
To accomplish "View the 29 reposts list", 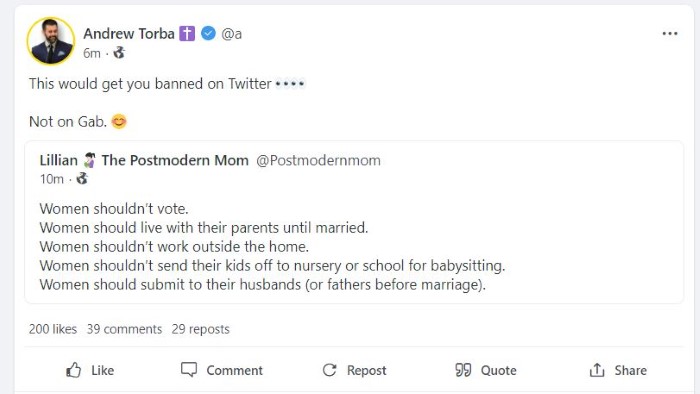I will [200, 329].
